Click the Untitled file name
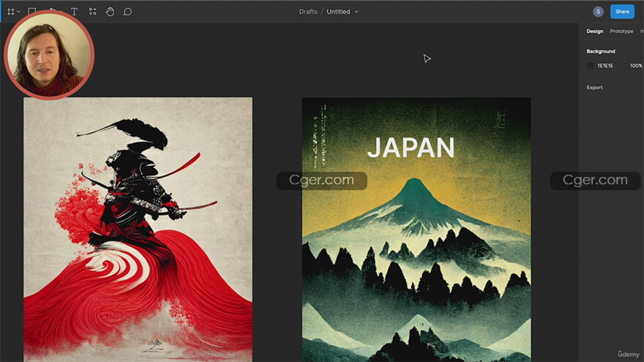This screenshot has height=362, width=644. (x=338, y=12)
